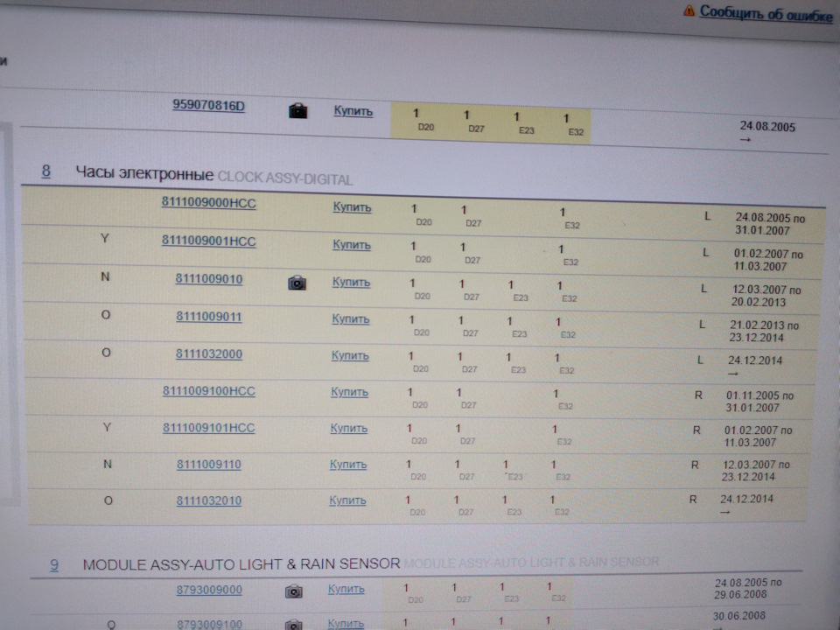840x630 pixels.
Task: Click Купить for part 8111009010
Action: (x=351, y=282)
